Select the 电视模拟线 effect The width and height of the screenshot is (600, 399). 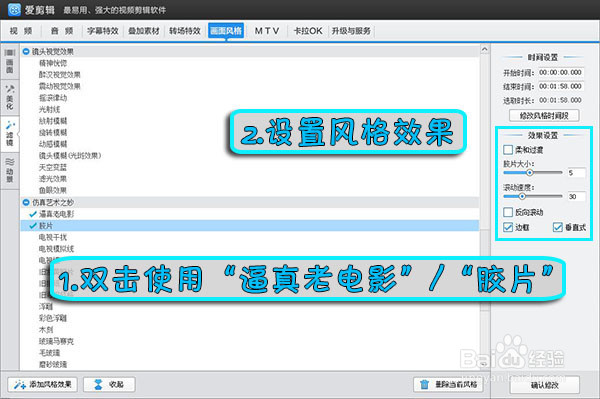(56, 249)
